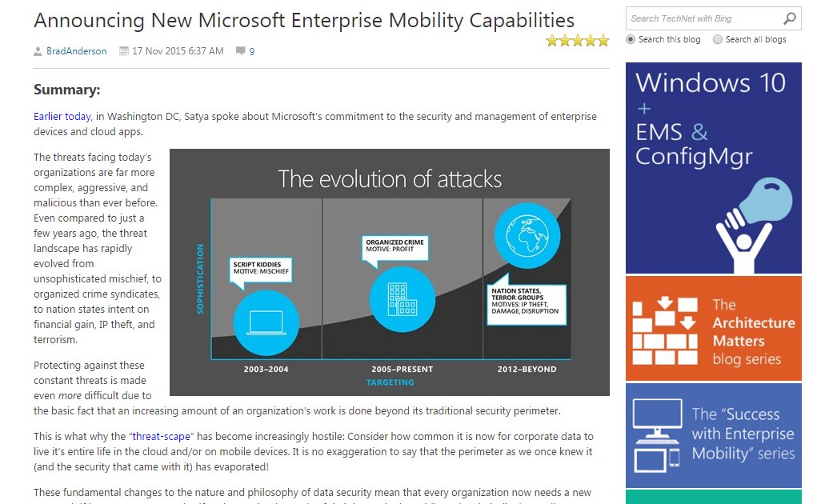Click the comments speech bubble icon
Viewport: 825px width, 504px height.
tap(240, 51)
